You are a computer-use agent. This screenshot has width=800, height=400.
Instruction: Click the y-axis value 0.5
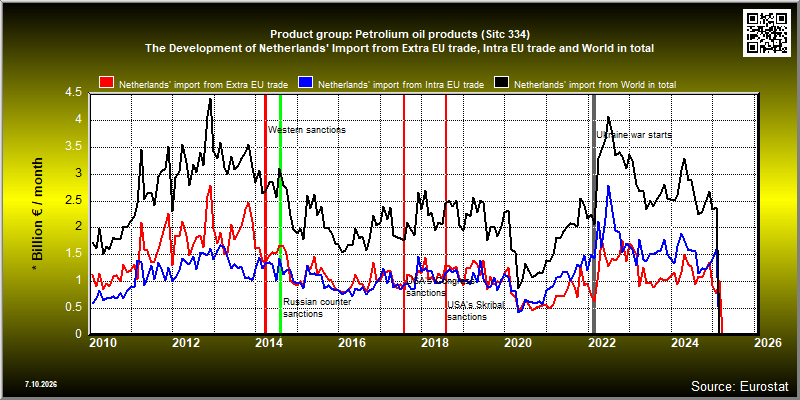73,308
